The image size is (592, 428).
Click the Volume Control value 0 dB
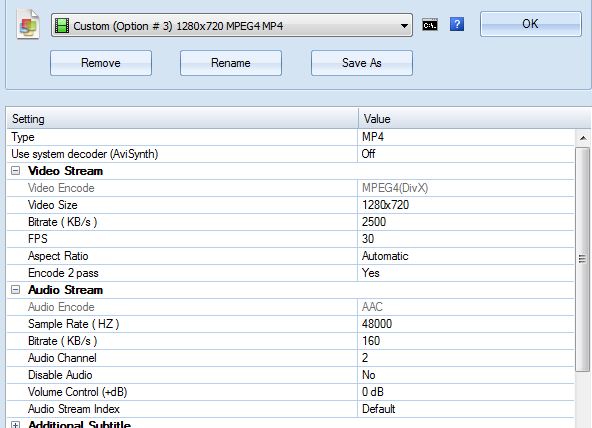pos(373,392)
